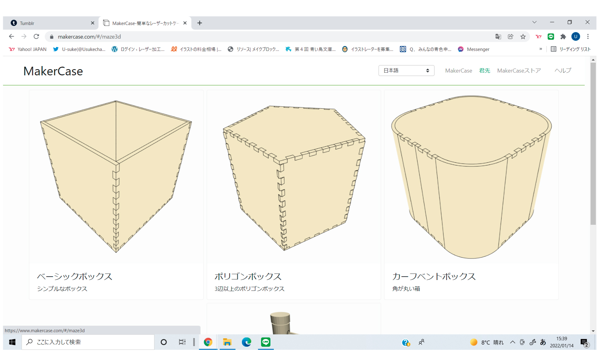Close the Tumblr tab

point(92,23)
